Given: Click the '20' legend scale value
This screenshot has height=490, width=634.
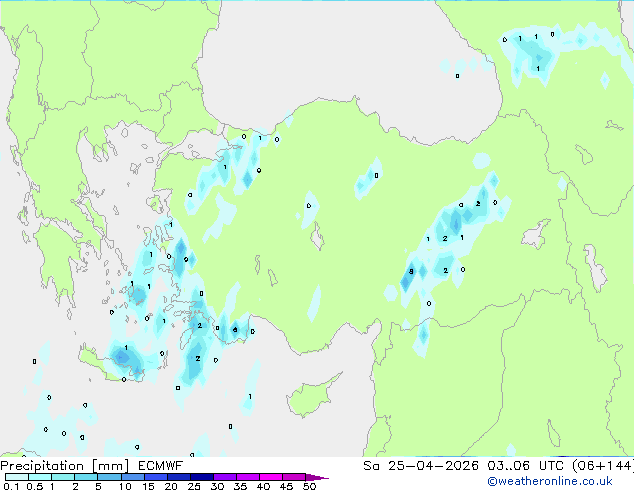Looking at the screenshot, I should tap(171, 486).
